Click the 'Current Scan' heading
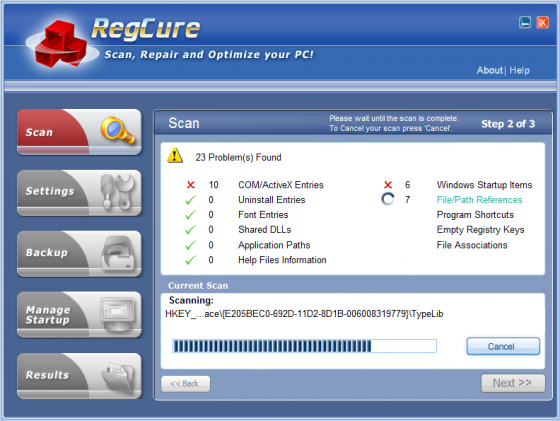 (x=198, y=286)
